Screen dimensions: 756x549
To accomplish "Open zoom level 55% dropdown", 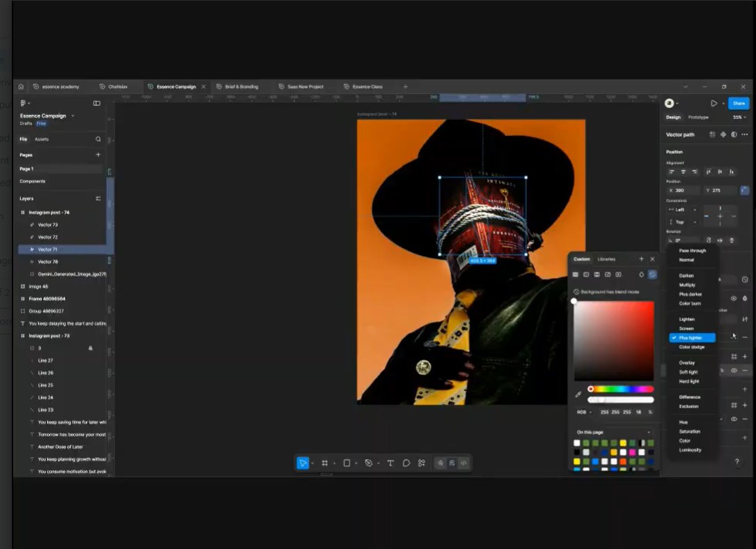I will (739, 117).
